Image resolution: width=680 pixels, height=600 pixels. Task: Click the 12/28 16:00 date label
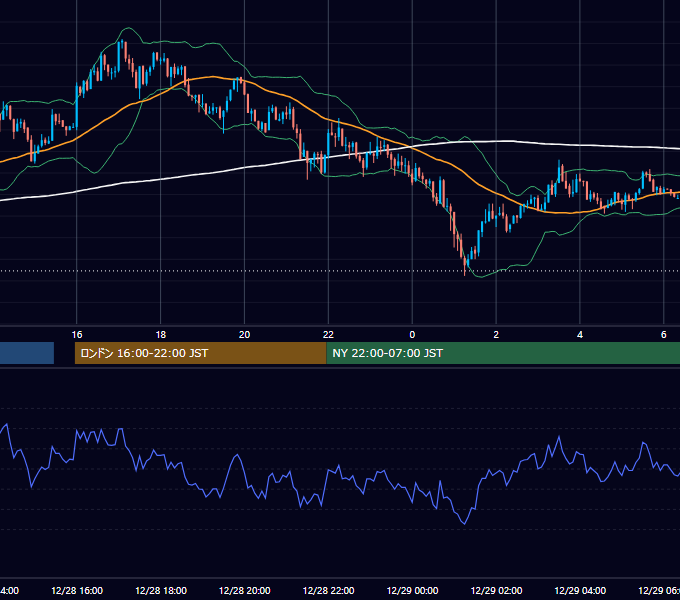[x=77, y=590]
